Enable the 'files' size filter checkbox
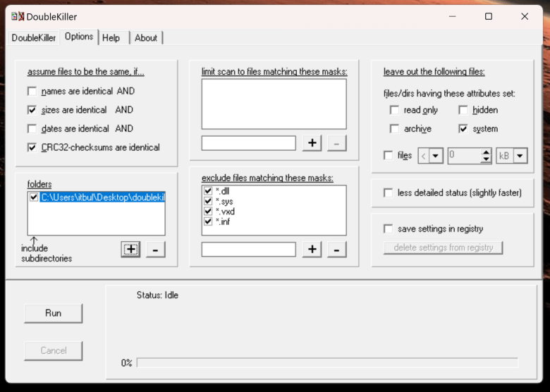Screen dimensions: 550x392 (x=389, y=155)
